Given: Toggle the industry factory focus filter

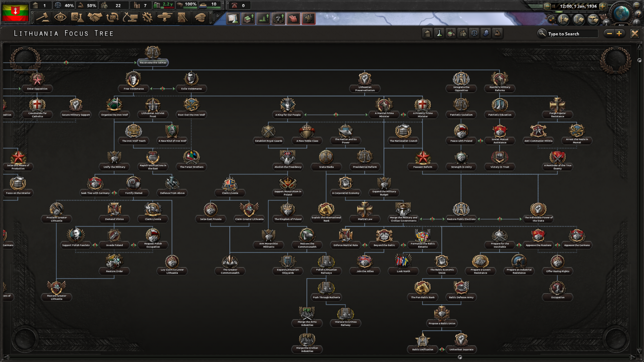Looking at the screenshot, I should pos(451,33).
